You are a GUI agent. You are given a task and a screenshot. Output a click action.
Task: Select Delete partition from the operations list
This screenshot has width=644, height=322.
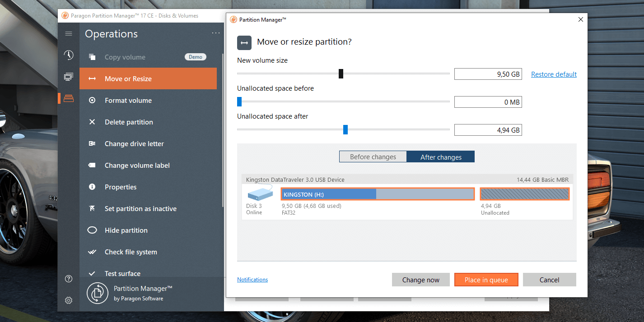[129, 122]
